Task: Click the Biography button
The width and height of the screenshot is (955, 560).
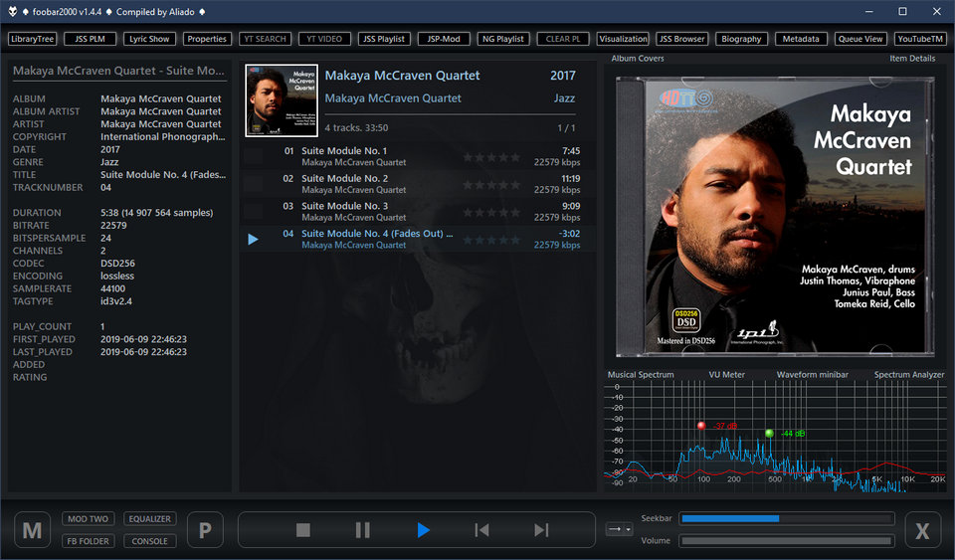Action: (x=740, y=39)
